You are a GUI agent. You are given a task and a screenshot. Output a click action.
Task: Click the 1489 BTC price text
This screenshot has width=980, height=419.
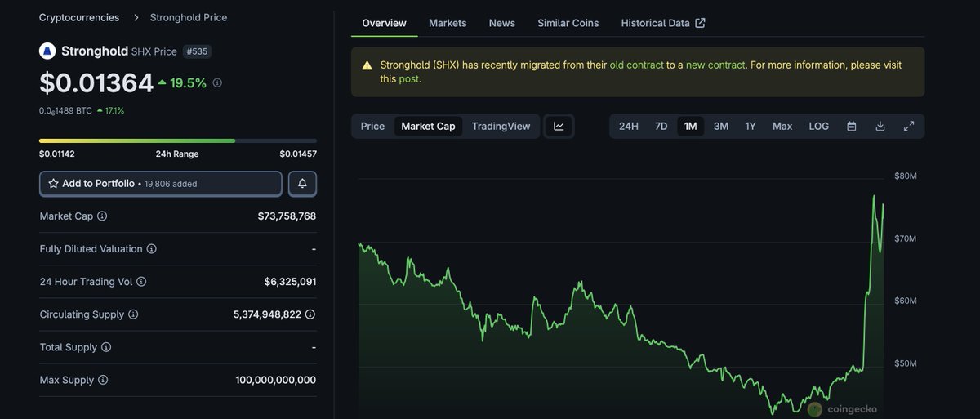65,110
